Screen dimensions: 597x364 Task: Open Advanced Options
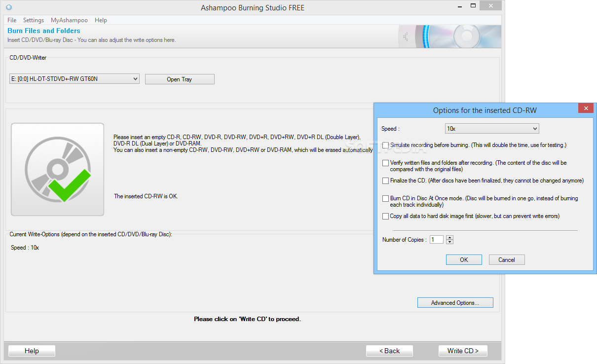pyautogui.click(x=455, y=303)
